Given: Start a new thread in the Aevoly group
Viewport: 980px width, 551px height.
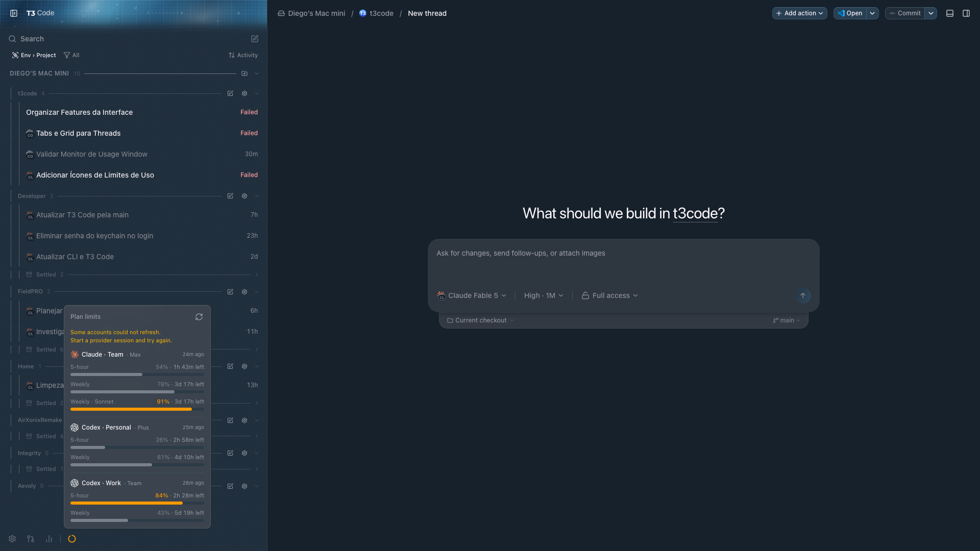Looking at the screenshot, I should [x=230, y=486].
